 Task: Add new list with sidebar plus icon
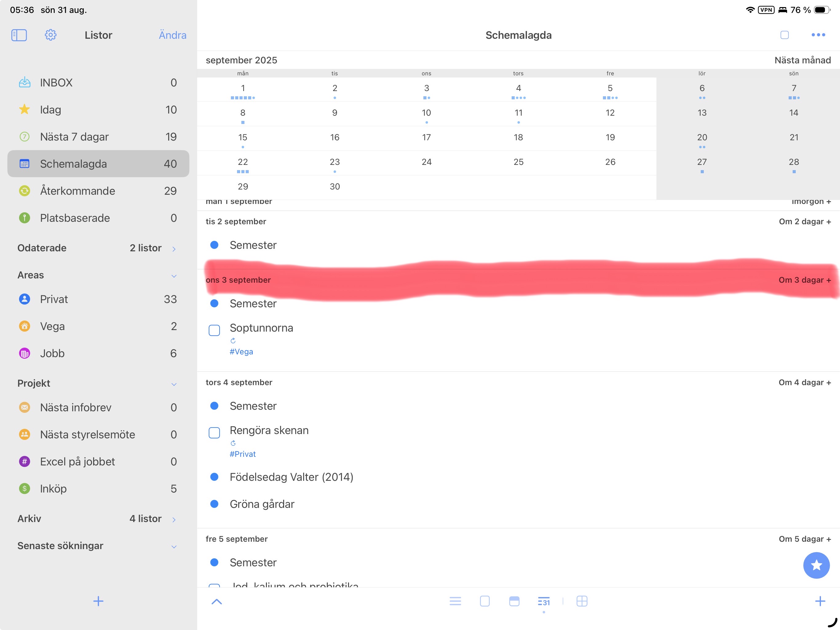click(x=98, y=601)
